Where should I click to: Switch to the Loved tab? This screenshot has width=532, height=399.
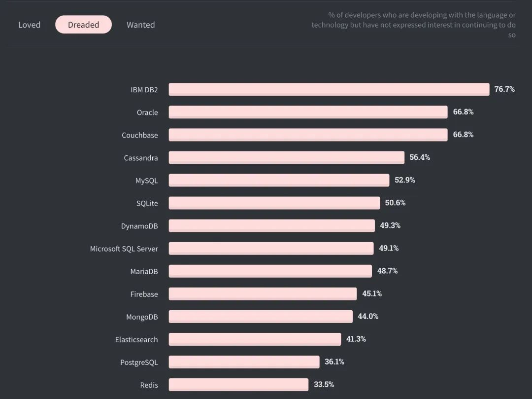(29, 25)
